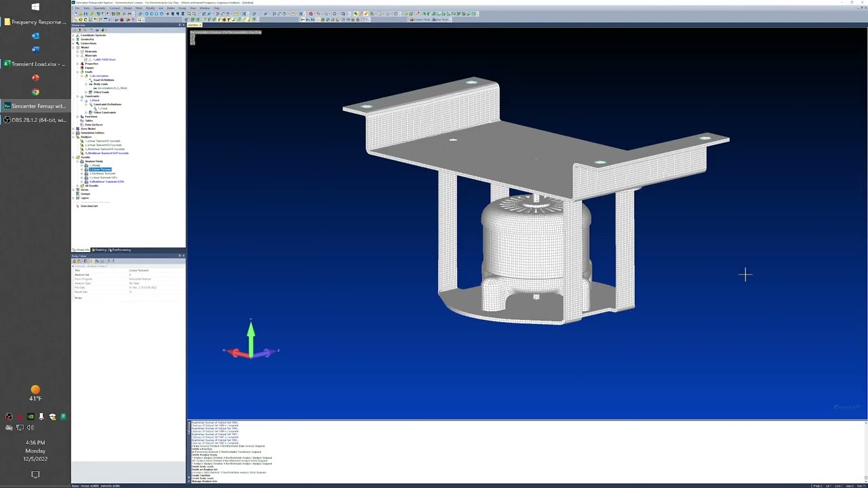The height and width of the screenshot is (488, 868).
Task: Switch to Transient Load.xlsx taskbar item
Action: click(x=35, y=64)
